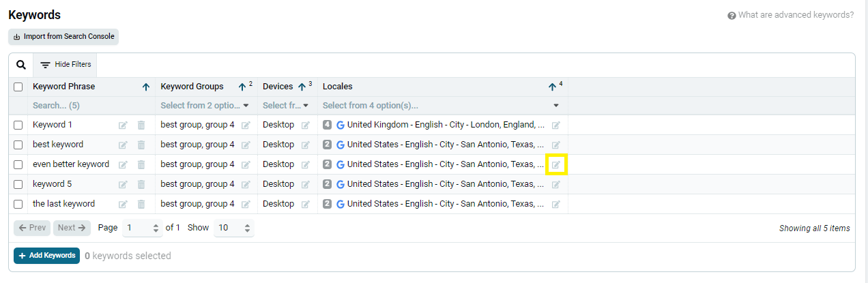868x283 pixels.
Task: Edit locales for even better keyword
Action: click(x=556, y=164)
